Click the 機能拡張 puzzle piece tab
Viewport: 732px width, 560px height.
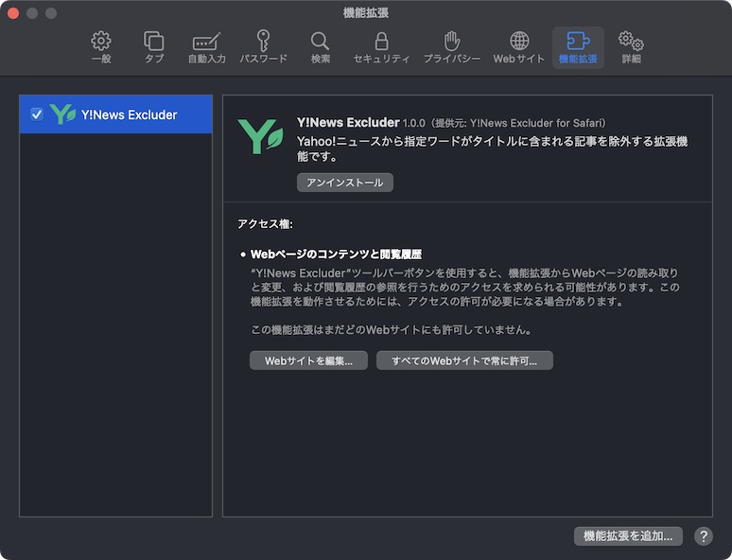pos(578,47)
